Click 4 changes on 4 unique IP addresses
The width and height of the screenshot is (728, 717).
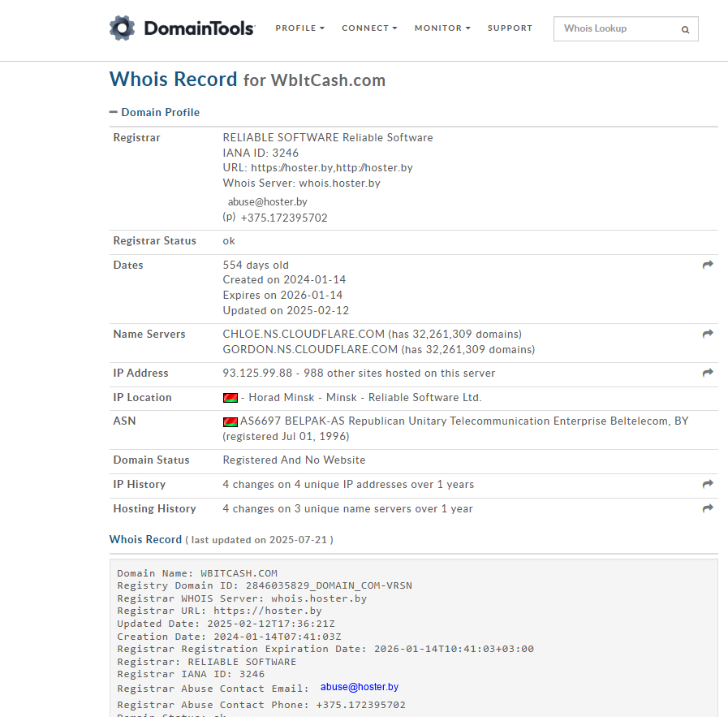point(348,485)
